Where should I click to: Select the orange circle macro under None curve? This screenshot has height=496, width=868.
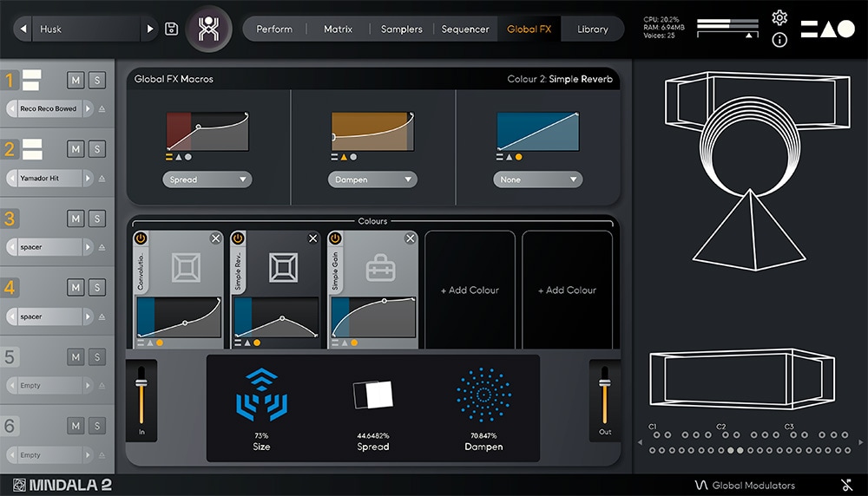[x=519, y=157]
